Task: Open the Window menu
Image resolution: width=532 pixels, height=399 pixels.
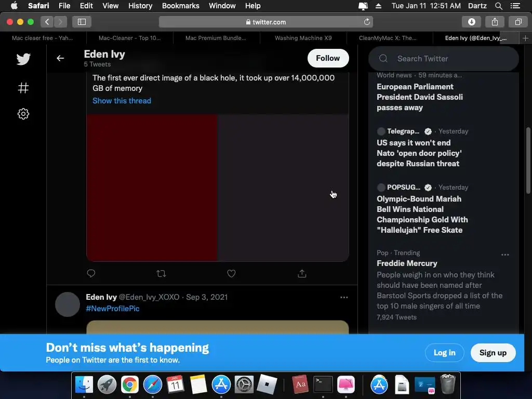Action: pos(222,6)
